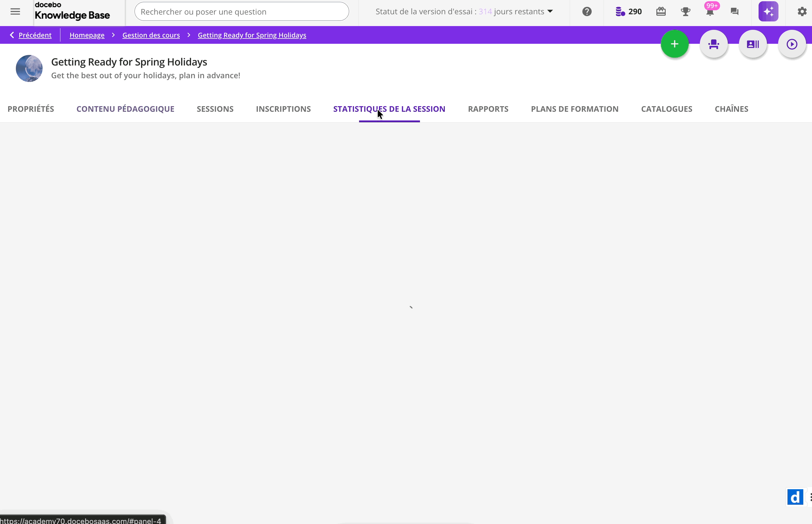This screenshot has width=812, height=524.
Task: Select the Plans de formation tab
Action: [x=574, y=109]
